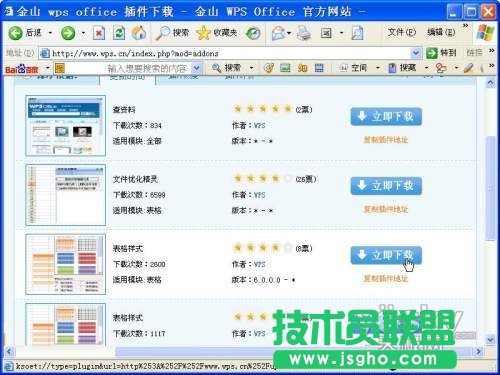Open the Forward button dropdown arrow
Image resolution: width=500 pixels, height=375 pixels.
coord(83,33)
